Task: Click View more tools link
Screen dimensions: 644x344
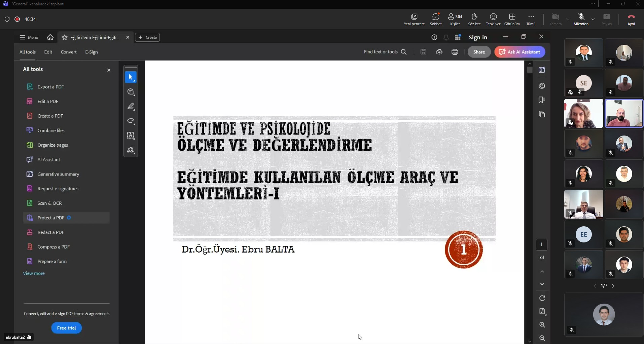Action: (34, 273)
